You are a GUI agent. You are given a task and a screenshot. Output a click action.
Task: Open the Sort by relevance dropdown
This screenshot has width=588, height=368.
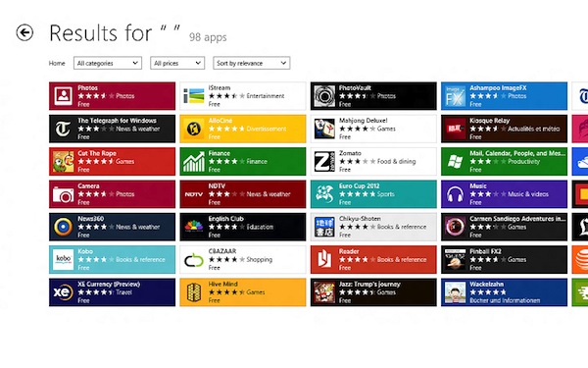[x=252, y=63]
